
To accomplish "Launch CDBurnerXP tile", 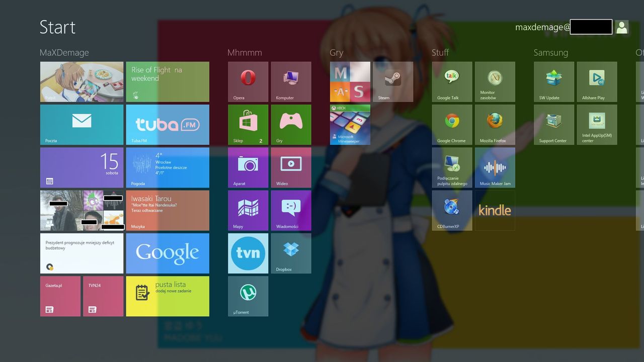I will point(452,210).
